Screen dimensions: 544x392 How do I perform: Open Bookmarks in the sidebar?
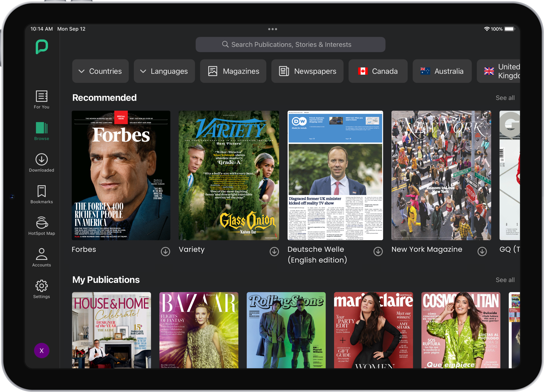(42, 194)
